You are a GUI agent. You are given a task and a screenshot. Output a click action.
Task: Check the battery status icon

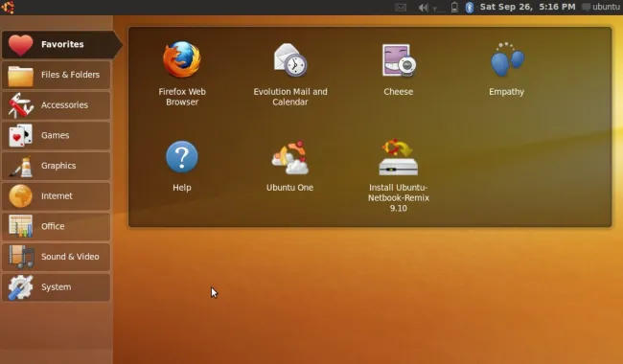click(x=454, y=7)
